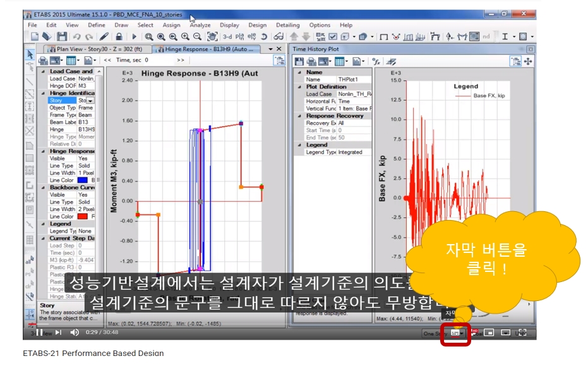The height and width of the screenshot is (368, 588).
Task: Click the print icon in Time History Plot toolbar
Action: click(x=311, y=61)
